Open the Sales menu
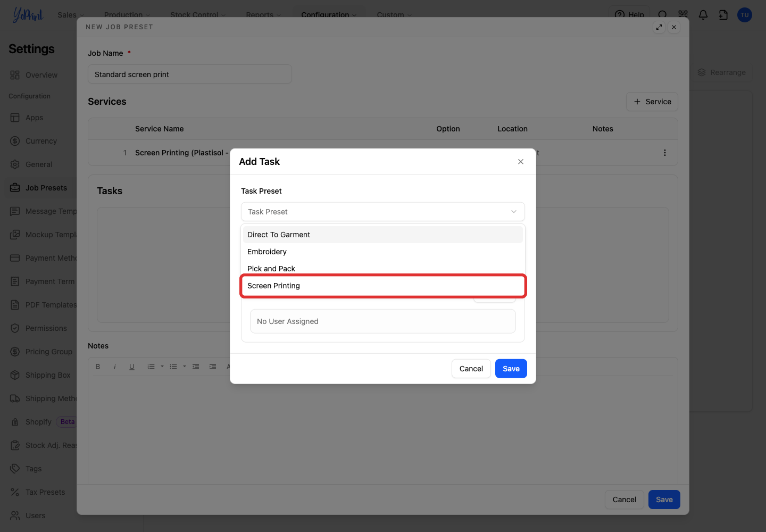This screenshot has height=532, width=766. tap(71, 15)
